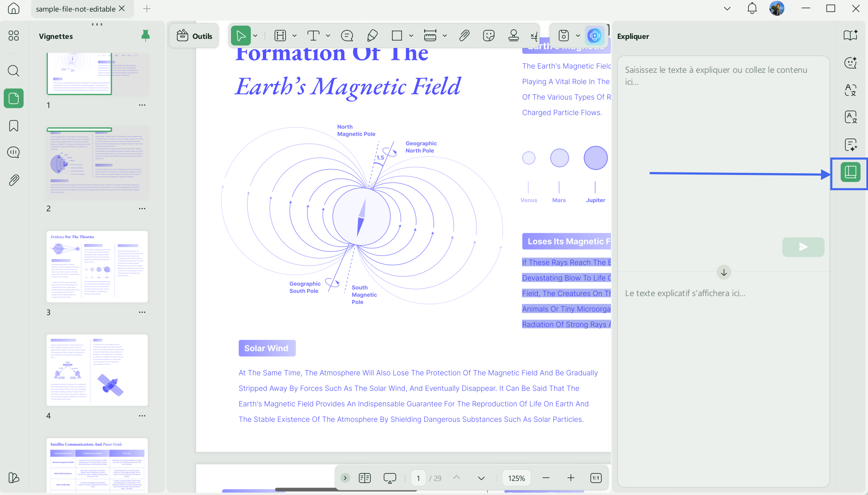868x495 pixels.
Task: Start the slideshow presentation mode
Action: tap(390, 478)
